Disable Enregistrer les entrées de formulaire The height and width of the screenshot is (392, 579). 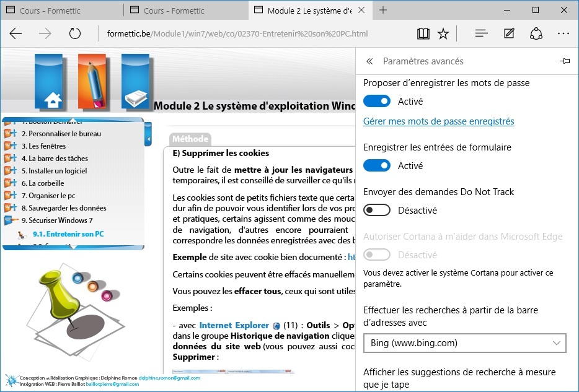click(377, 165)
